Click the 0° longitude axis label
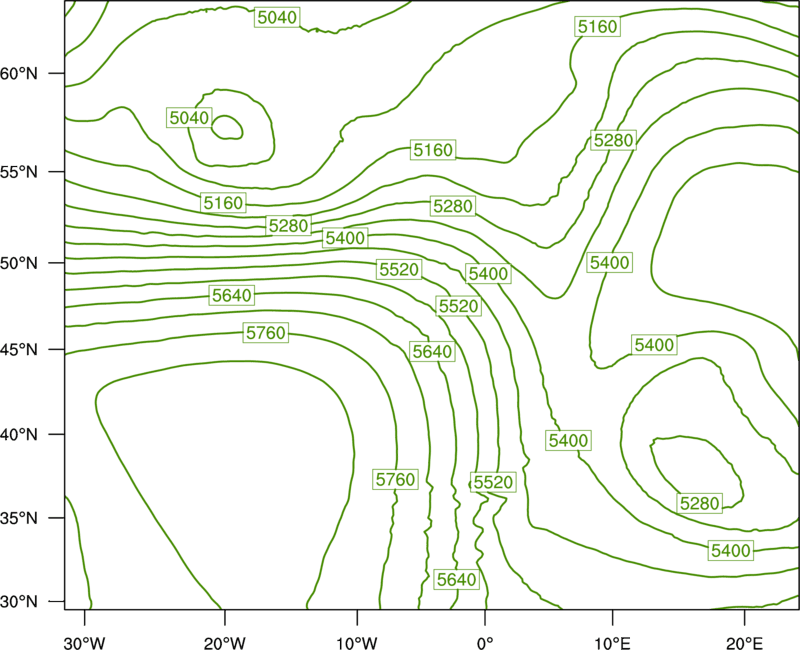The width and height of the screenshot is (800, 650). 485,643
